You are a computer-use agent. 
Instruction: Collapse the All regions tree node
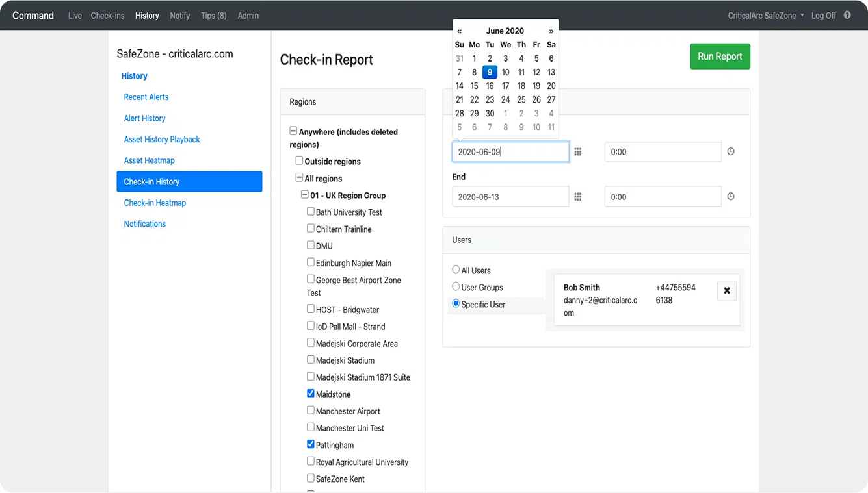[299, 178]
